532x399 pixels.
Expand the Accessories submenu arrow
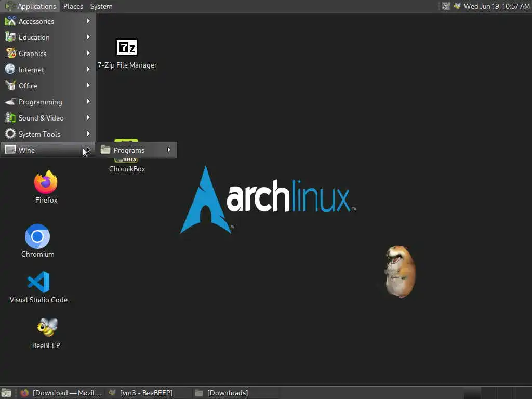coord(88,21)
